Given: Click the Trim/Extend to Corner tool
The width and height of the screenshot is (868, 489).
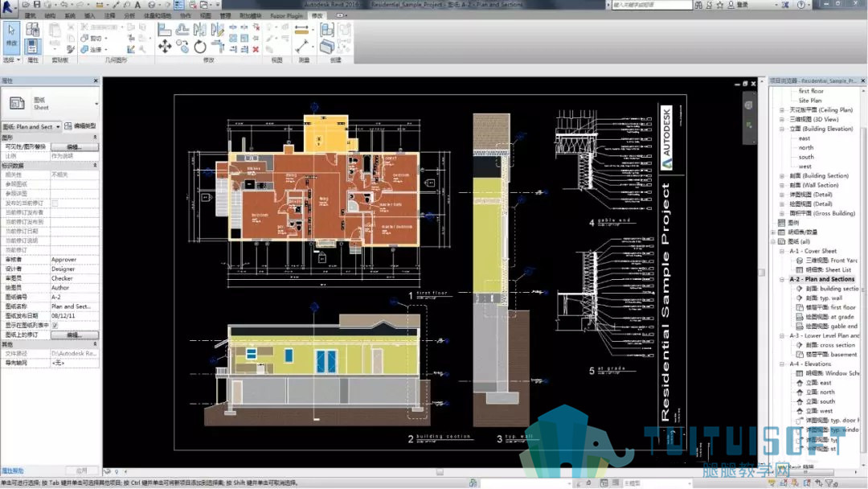Looking at the screenshot, I should coord(218,47).
